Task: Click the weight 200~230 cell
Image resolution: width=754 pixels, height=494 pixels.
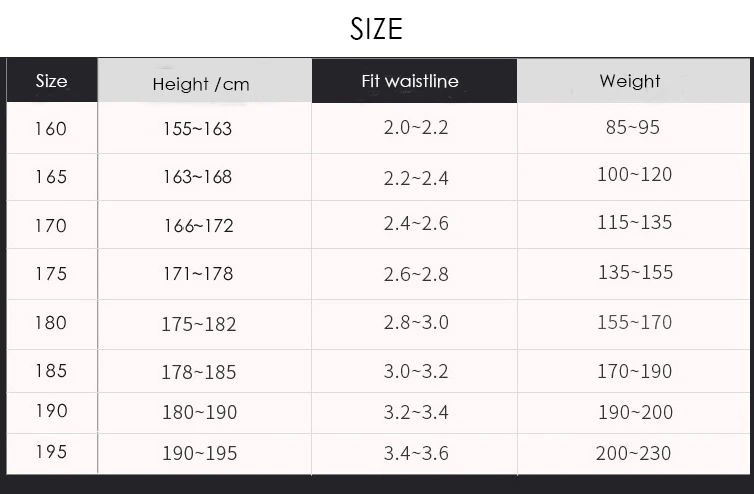Action: tap(634, 453)
